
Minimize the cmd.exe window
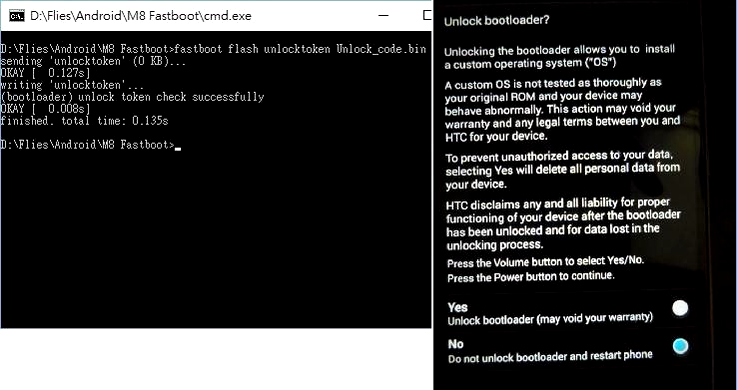tap(384, 16)
